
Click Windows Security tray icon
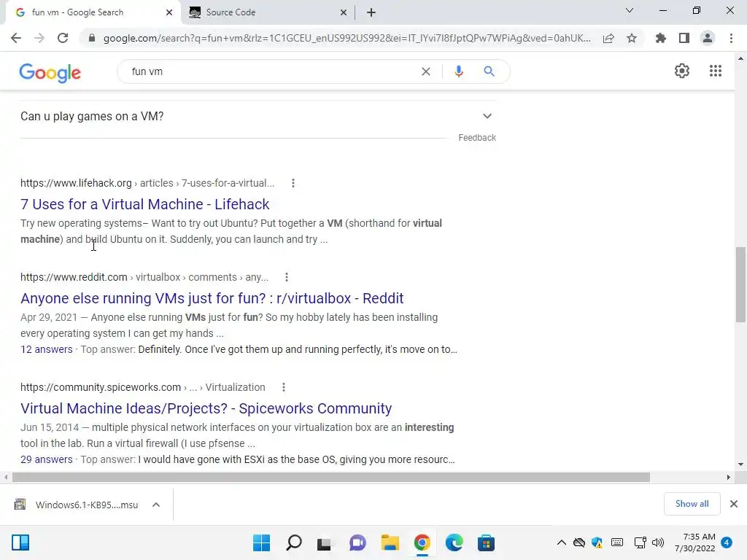[x=597, y=542]
